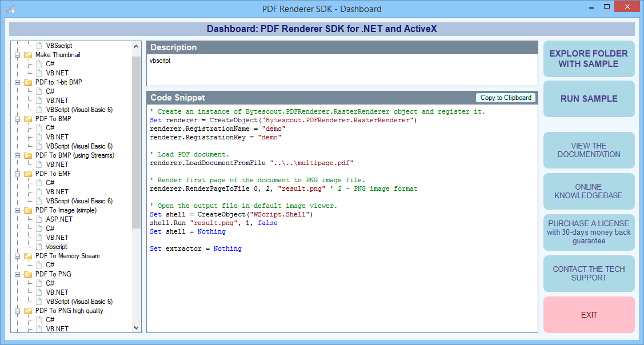Copy code snippet to clipboard
Screen dimensions: 644x345
[x=506, y=98]
